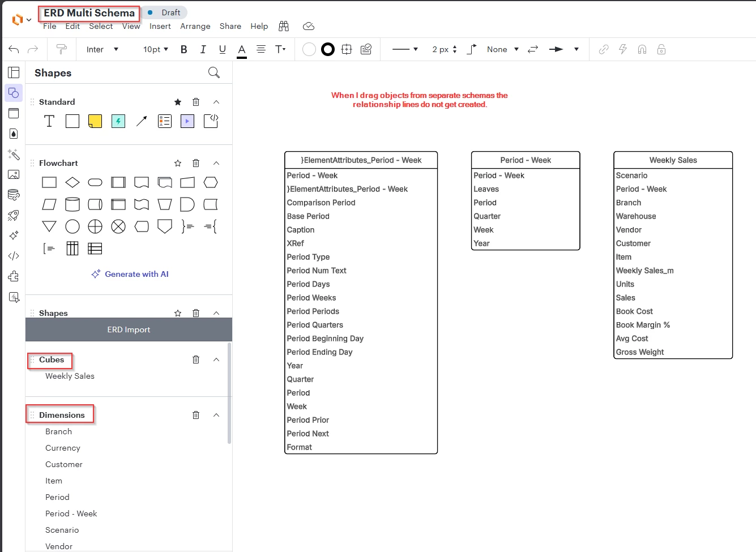Viewport: 756px width, 552px height.
Task: Click the binoculars search icon
Action: click(x=284, y=26)
